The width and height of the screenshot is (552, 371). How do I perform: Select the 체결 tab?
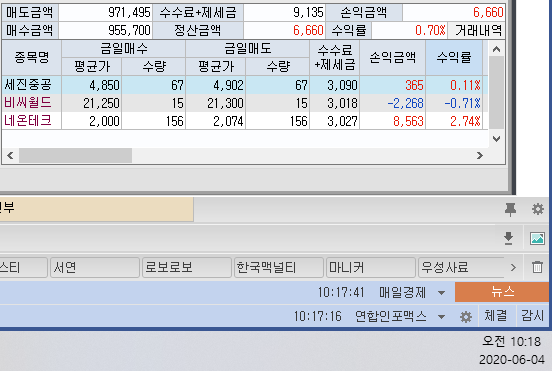click(496, 315)
